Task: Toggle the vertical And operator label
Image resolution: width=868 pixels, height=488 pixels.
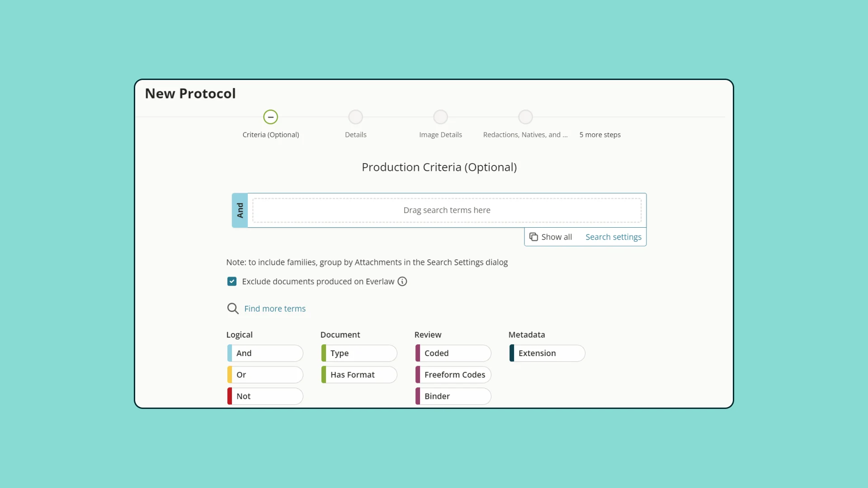Action: [x=240, y=210]
